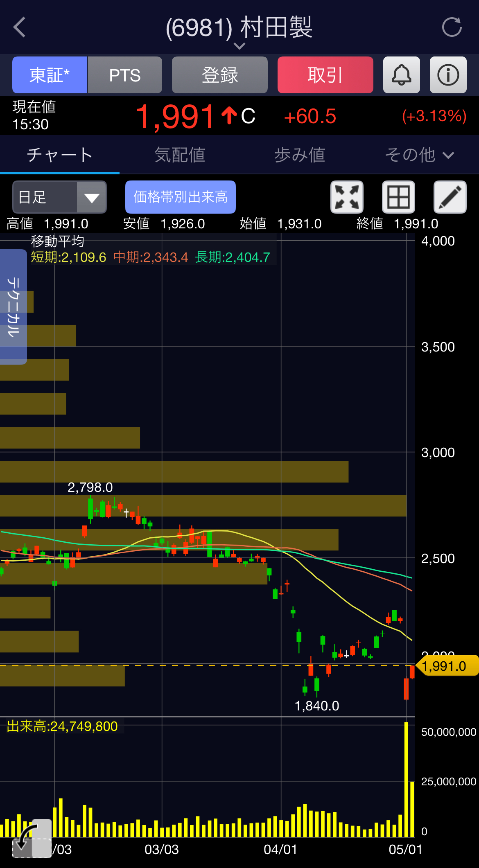Tap the 04/01 date axis label

280,849
